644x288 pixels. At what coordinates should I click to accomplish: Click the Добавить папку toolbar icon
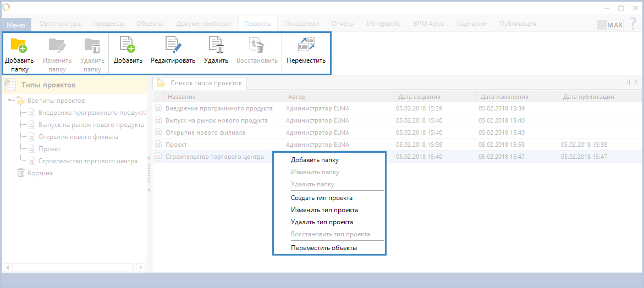point(19,45)
